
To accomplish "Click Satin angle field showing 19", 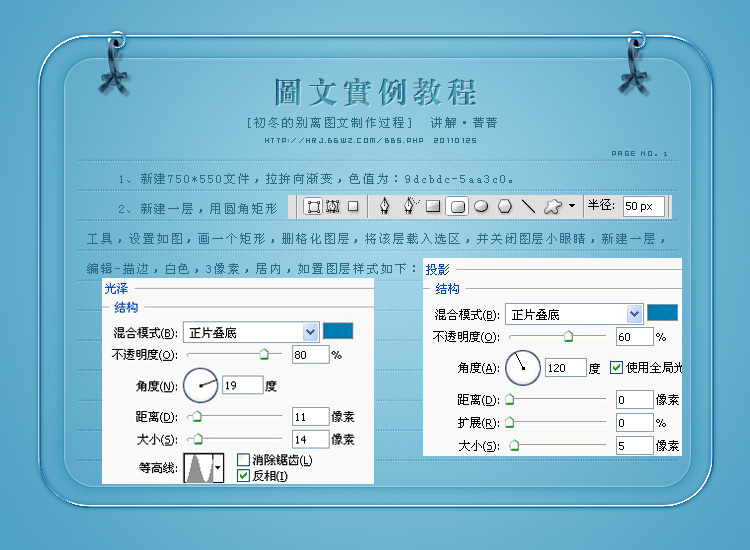I will [x=243, y=385].
